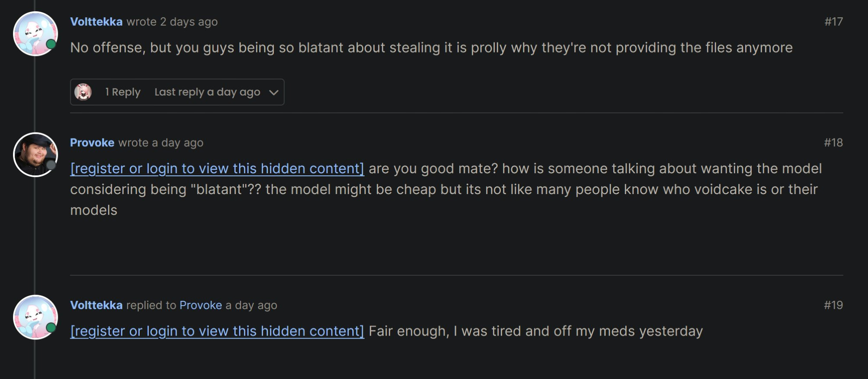Click the small replier avatar beside "1 Reply"

click(83, 92)
